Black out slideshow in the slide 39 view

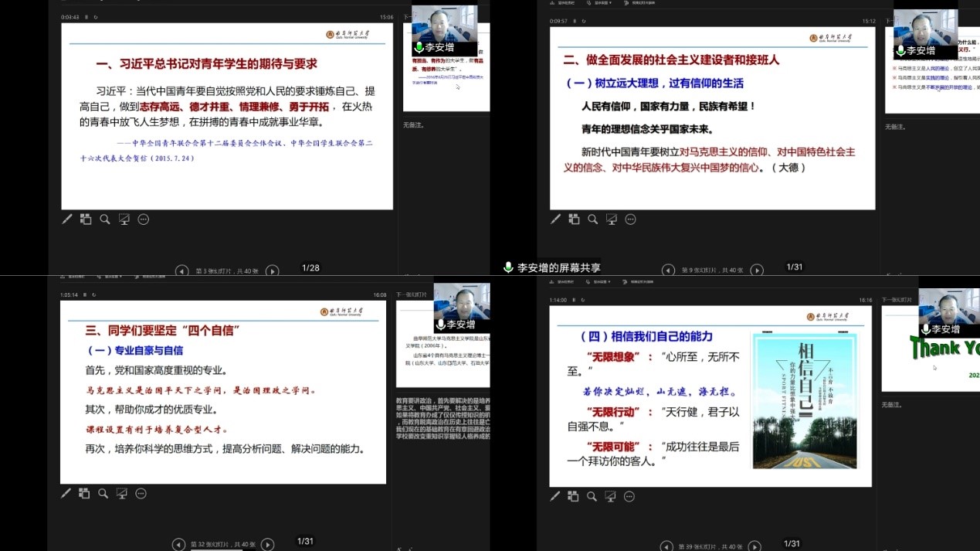click(610, 497)
